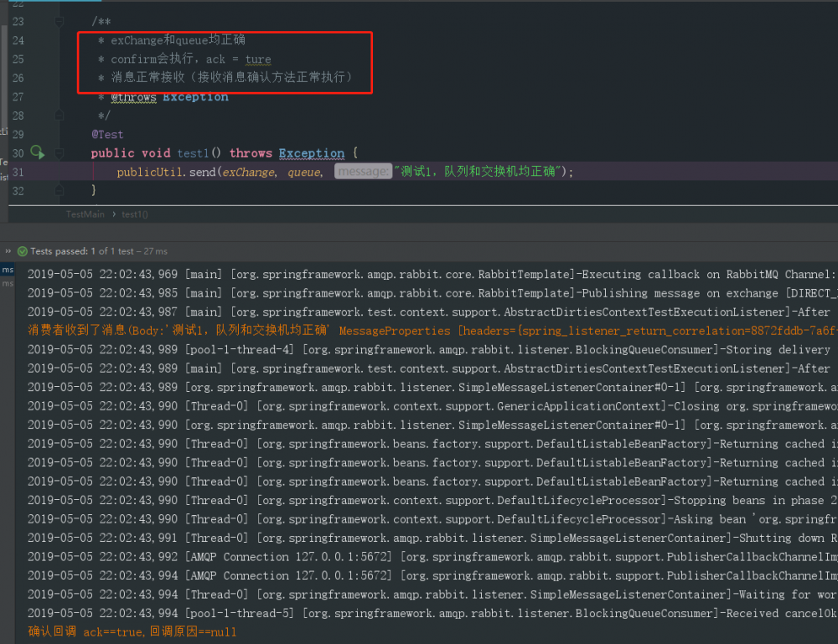Toggle the test1 method fold marker at line 30
The width and height of the screenshot is (838, 644).
[x=59, y=153]
